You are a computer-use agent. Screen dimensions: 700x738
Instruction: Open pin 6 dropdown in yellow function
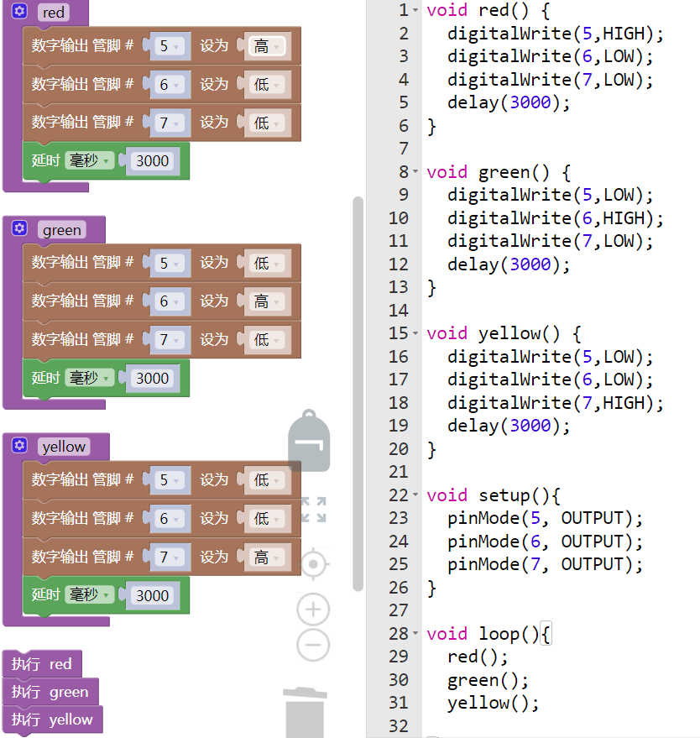pyautogui.click(x=169, y=519)
